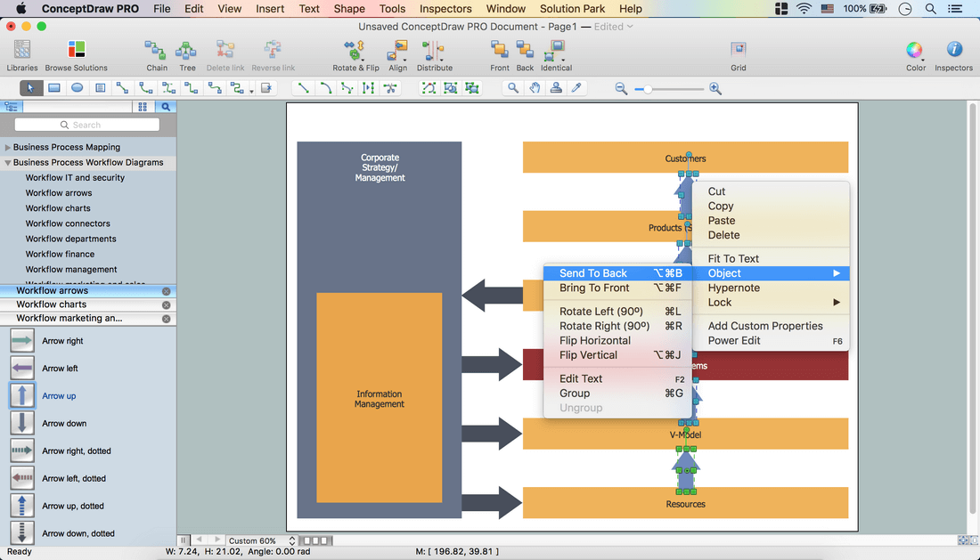
Task: Select the Tree connection tool
Action: pyautogui.click(x=187, y=50)
